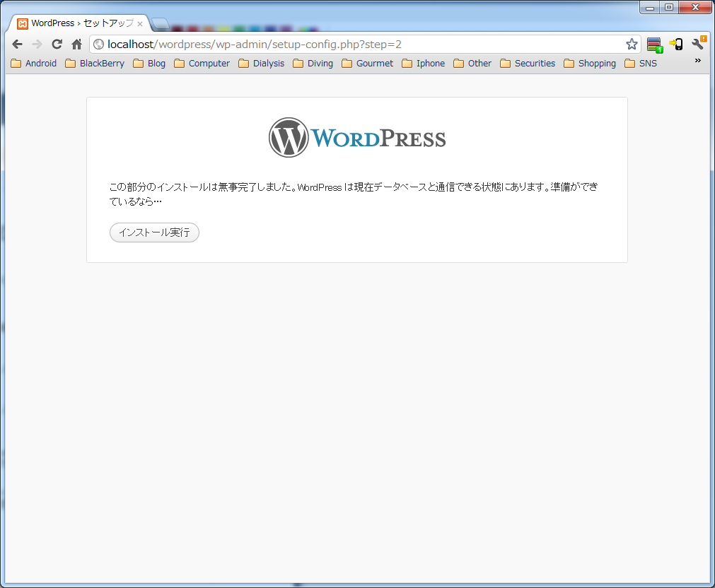The image size is (715, 588).
Task: Open the Securities bookmarks folder
Action: coord(528,64)
